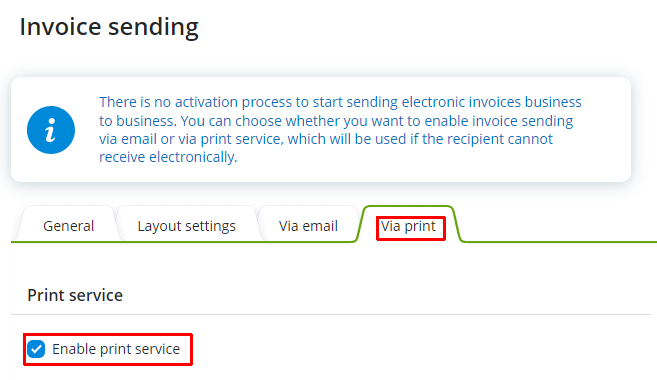The image size is (657, 380).
Task: Open the Via print tab
Action: (409, 226)
